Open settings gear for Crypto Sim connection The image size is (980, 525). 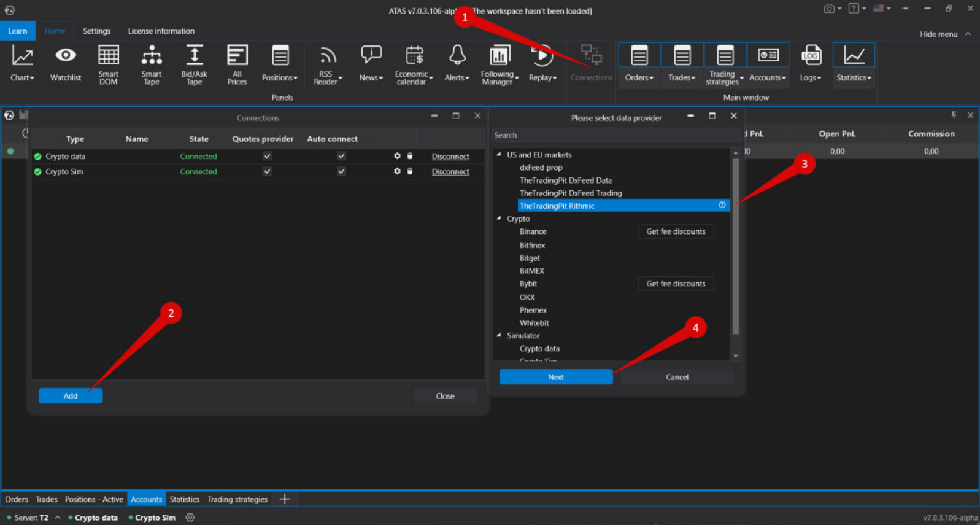(397, 171)
